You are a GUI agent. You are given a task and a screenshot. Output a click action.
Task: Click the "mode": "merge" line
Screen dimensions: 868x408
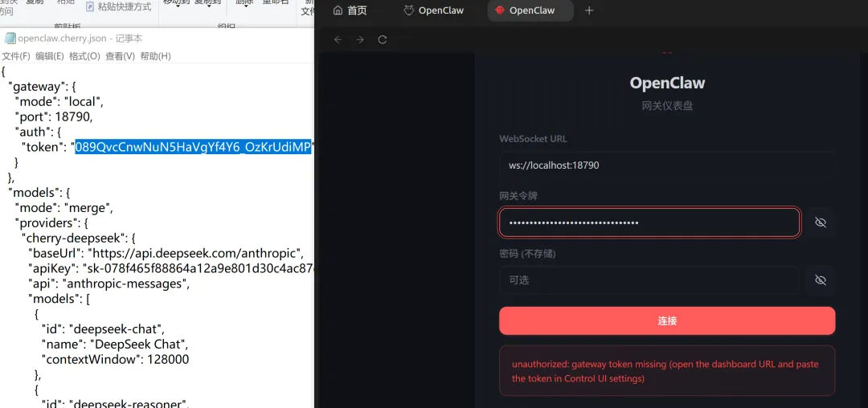64,208
